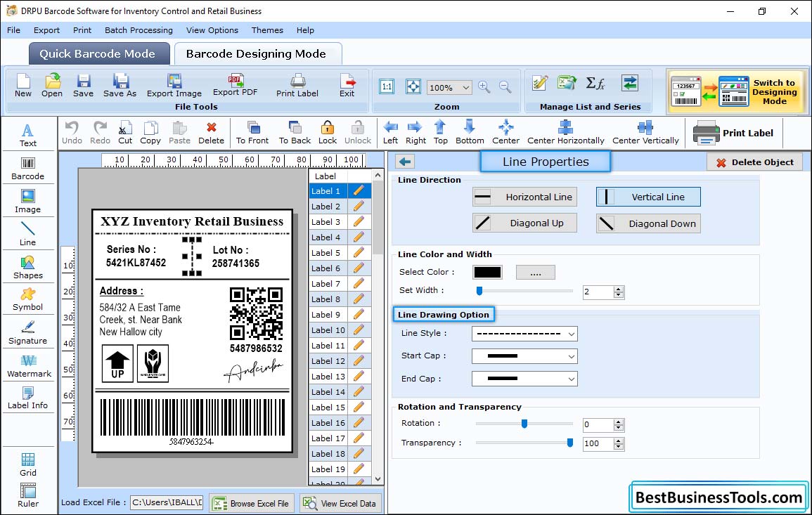Click the back arrow in Line Properties
The image size is (812, 515).
(405, 162)
